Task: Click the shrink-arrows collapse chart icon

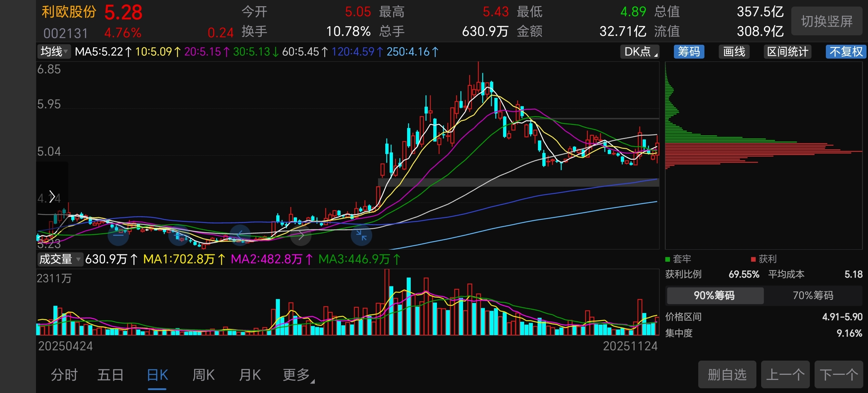Action: coord(361,235)
